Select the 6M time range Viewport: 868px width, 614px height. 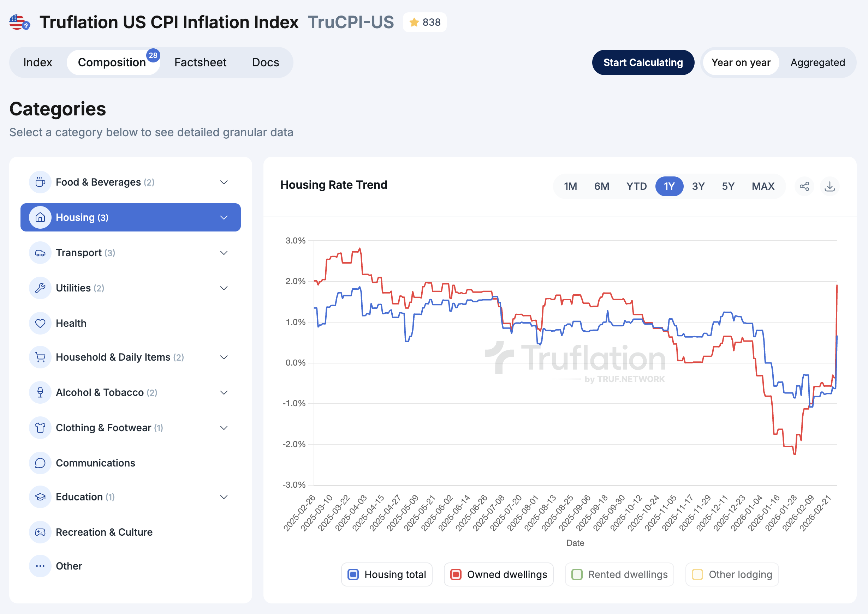point(601,186)
